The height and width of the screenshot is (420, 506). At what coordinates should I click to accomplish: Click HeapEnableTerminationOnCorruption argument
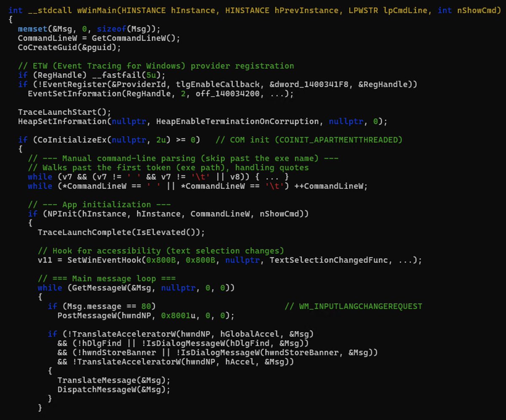pos(238,122)
